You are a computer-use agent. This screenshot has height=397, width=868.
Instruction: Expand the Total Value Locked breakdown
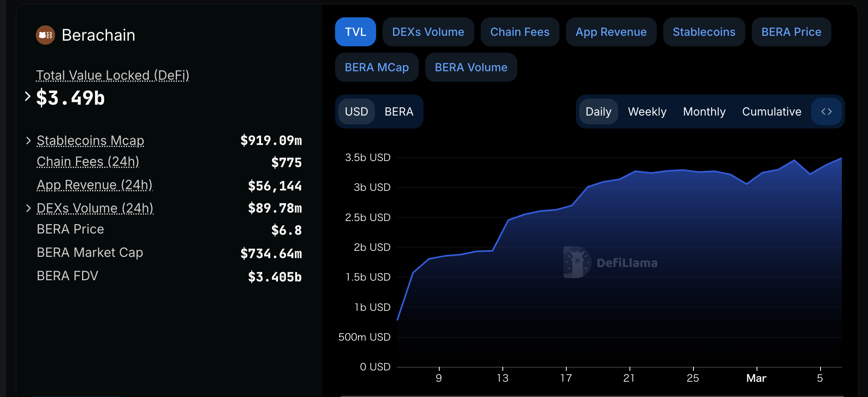pos(27,97)
